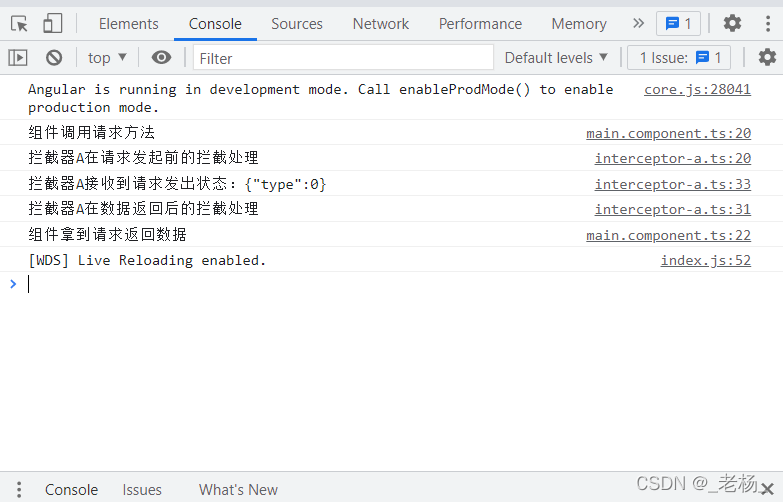Open the three-dot customize DevTools menu
783x502 pixels.
click(768, 23)
